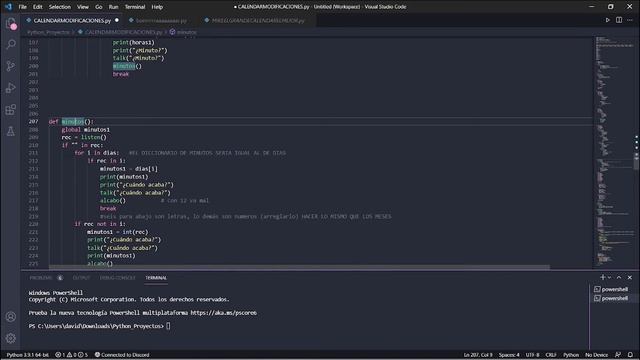
Task: Click 'rec = listen()' on line 209
Action: tap(84, 137)
